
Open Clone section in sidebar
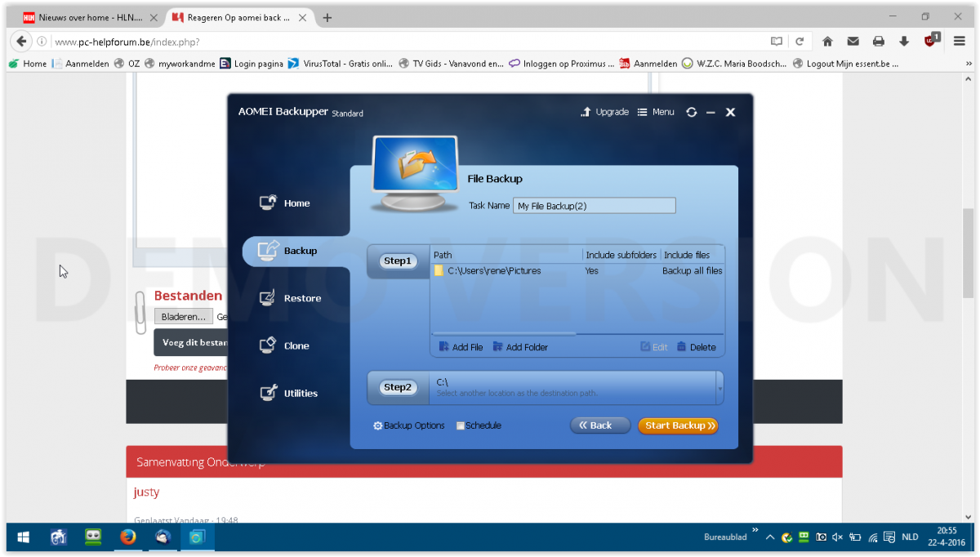[284, 345]
